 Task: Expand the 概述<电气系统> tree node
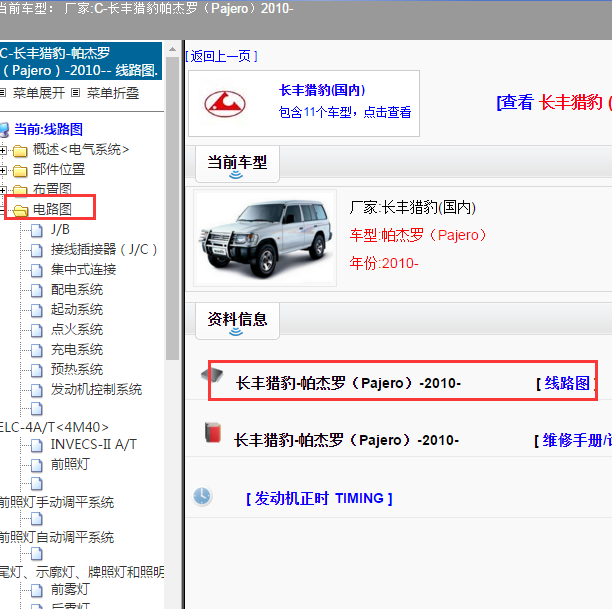pyautogui.click(x=2, y=150)
